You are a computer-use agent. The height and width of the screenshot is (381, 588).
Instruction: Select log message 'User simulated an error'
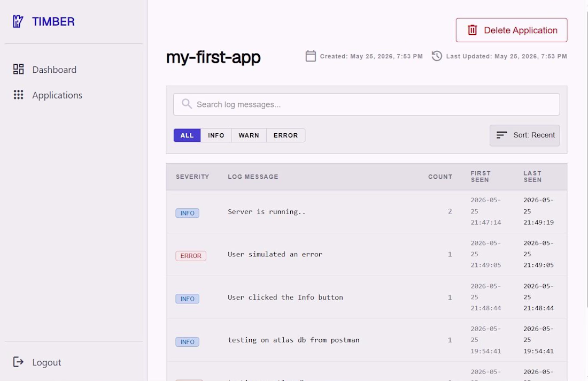[x=275, y=255]
